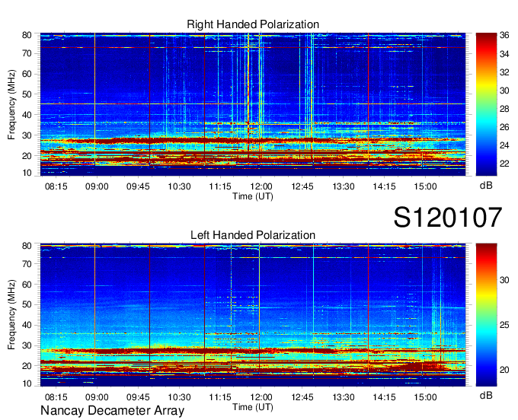Image resolution: width=518 pixels, height=420 pixels.
Task: Click the 36 dB colorbar tick label
Action: pyautogui.click(x=504, y=35)
